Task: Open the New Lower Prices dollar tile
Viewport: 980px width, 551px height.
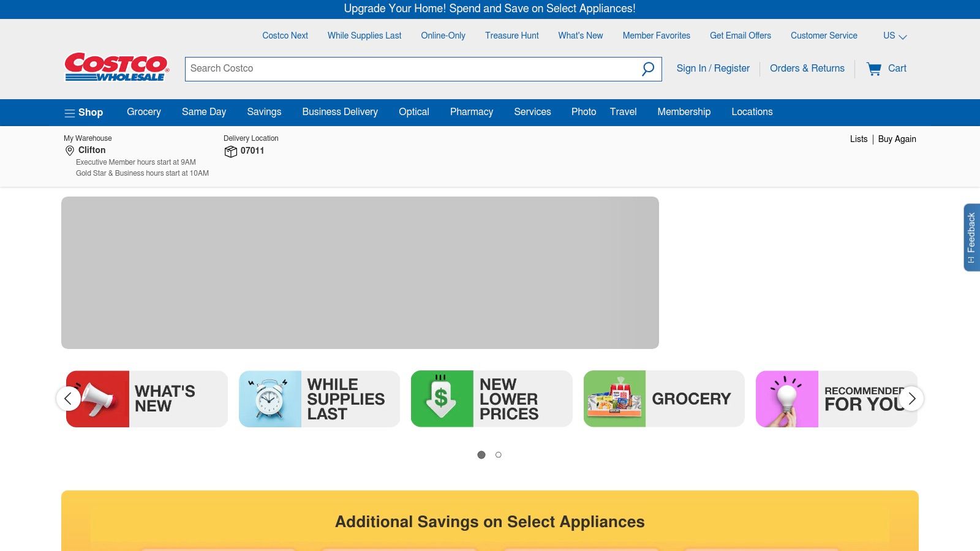Action: (492, 399)
